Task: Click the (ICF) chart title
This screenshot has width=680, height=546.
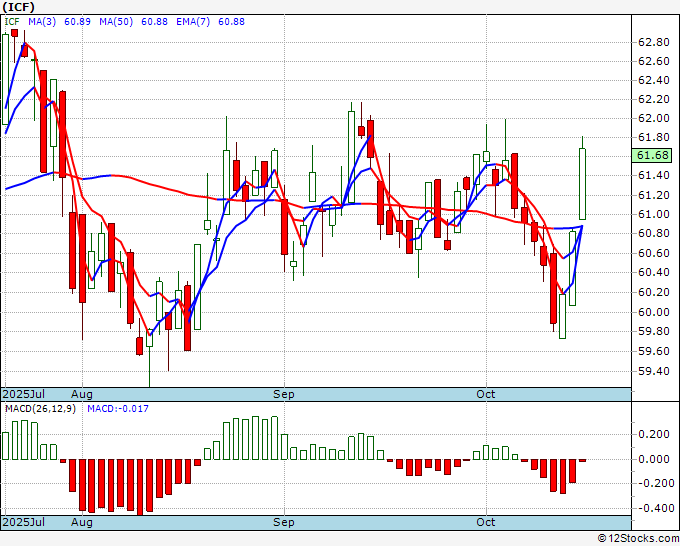Action: [x=18, y=7]
